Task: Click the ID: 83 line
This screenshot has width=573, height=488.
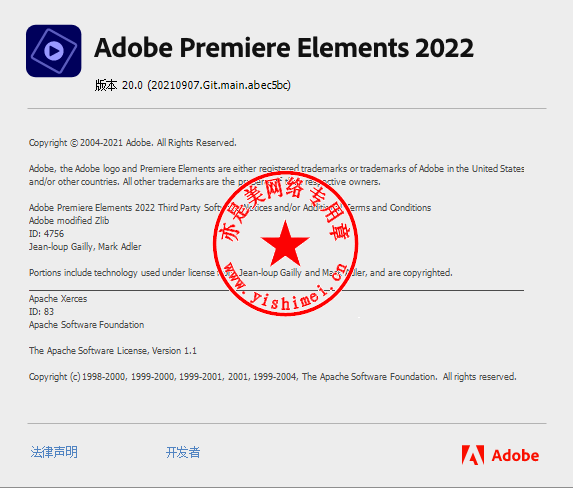Action: (41, 312)
